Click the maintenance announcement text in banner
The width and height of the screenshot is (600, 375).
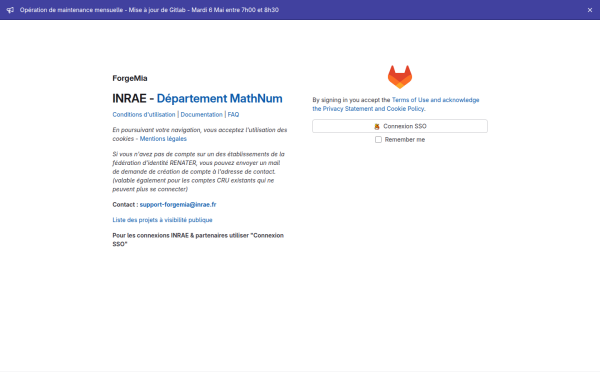tap(149, 10)
